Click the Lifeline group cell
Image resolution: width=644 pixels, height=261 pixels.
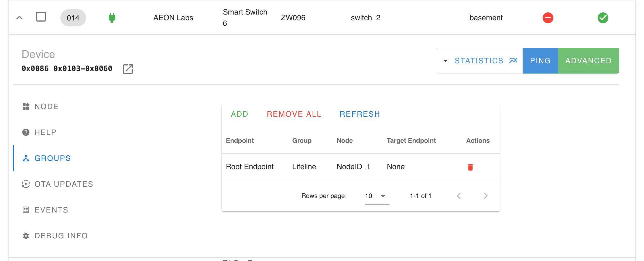[x=304, y=167]
